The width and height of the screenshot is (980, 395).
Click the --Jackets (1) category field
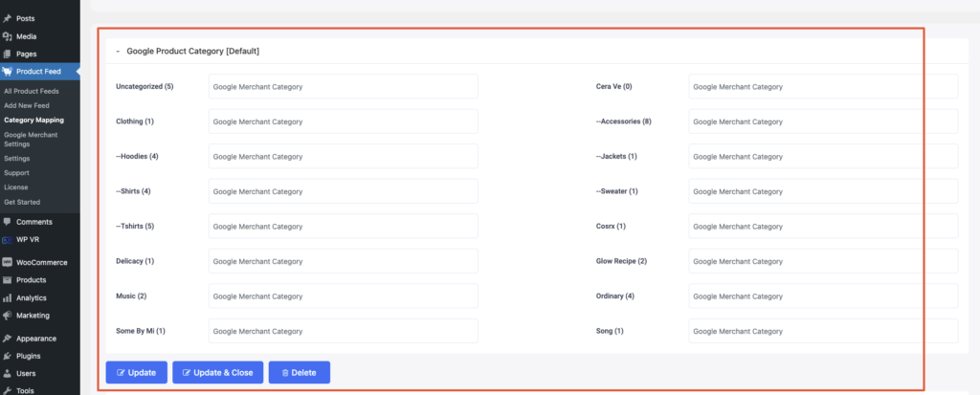[823, 156]
